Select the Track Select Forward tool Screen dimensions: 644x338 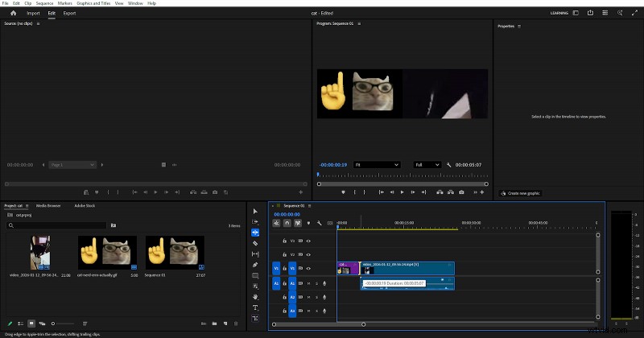pos(255,222)
